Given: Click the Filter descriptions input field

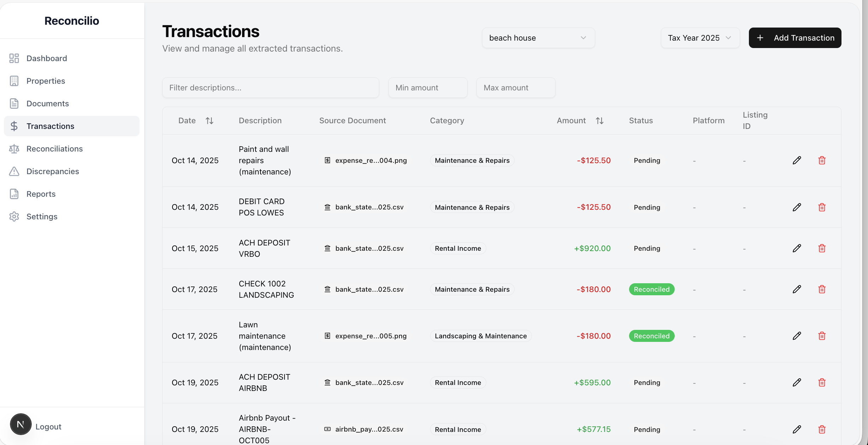Looking at the screenshot, I should [x=270, y=88].
